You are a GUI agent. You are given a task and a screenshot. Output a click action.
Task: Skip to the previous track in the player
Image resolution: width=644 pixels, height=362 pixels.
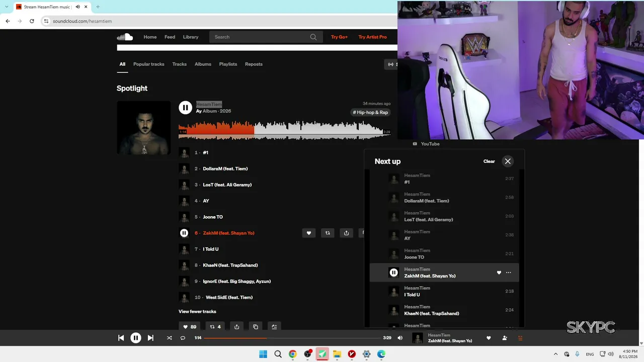121,338
